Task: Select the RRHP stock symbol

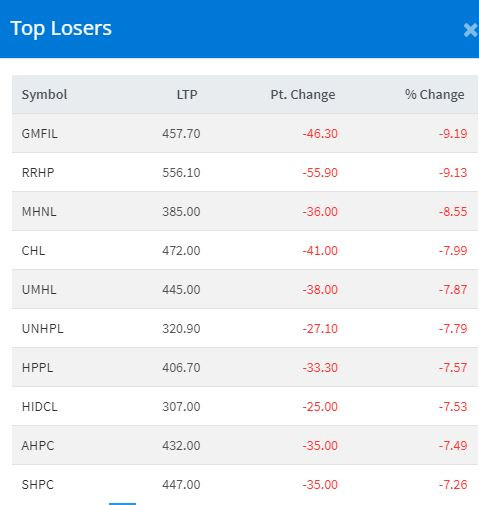Action: 38,173
